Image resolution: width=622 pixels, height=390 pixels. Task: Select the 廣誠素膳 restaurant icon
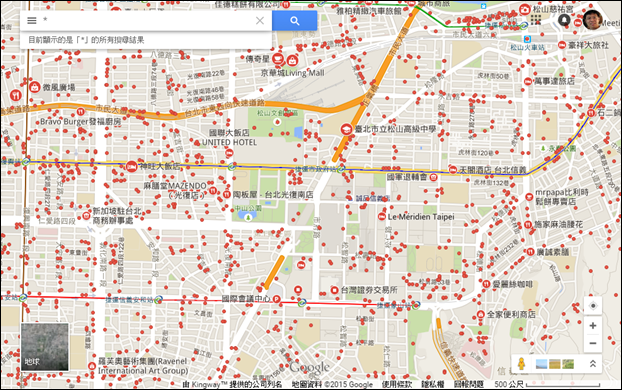tap(530, 252)
